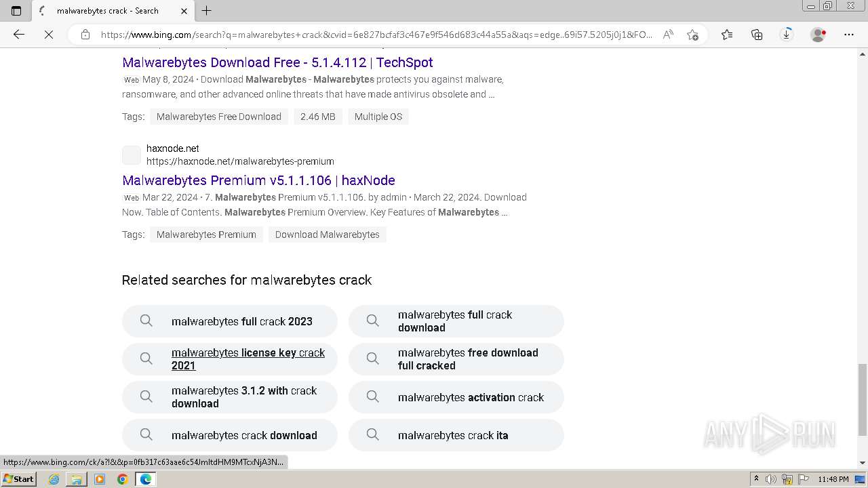Search malwarebytes 3.1.2 with crack download
The image size is (868, 488).
pos(230,397)
